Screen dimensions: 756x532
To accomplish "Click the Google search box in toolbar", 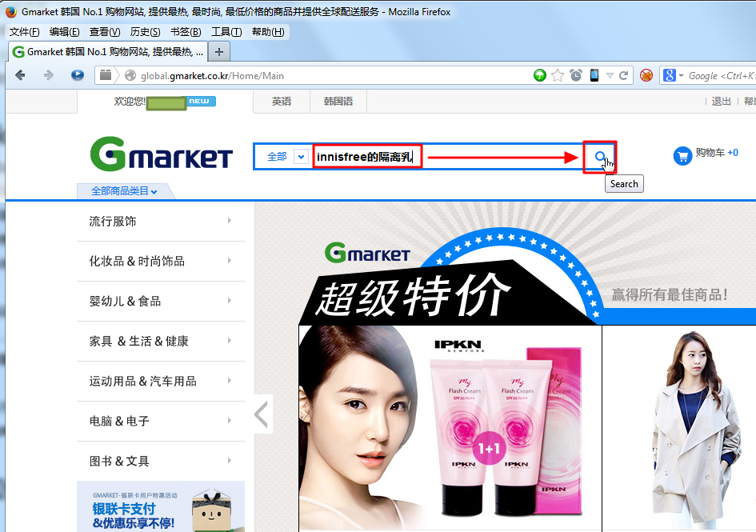I will pyautogui.click(x=721, y=76).
